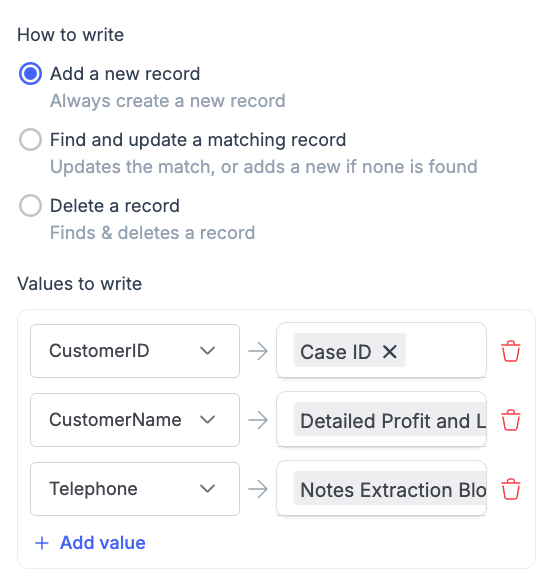This screenshot has width=551, height=586.
Task: Open the CustomerID field dropdown
Action: (x=135, y=351)
